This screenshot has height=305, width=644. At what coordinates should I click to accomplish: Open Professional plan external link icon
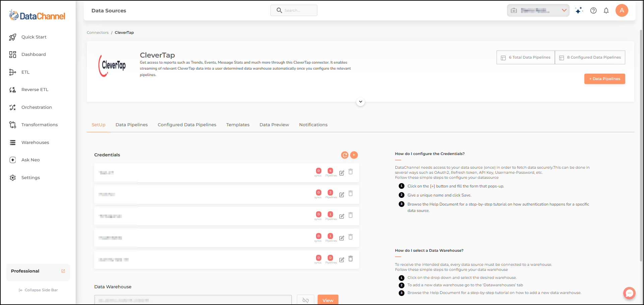click(63, 271)
